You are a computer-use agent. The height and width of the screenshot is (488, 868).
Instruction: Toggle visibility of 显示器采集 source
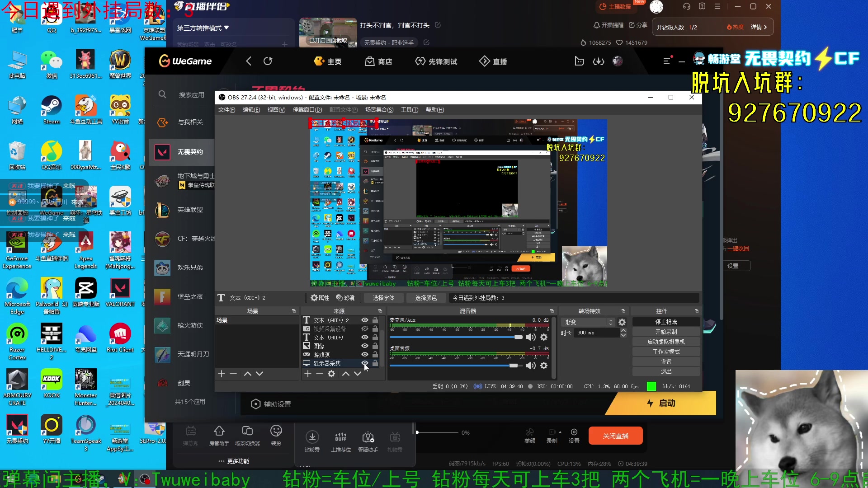tap(364, 363)
